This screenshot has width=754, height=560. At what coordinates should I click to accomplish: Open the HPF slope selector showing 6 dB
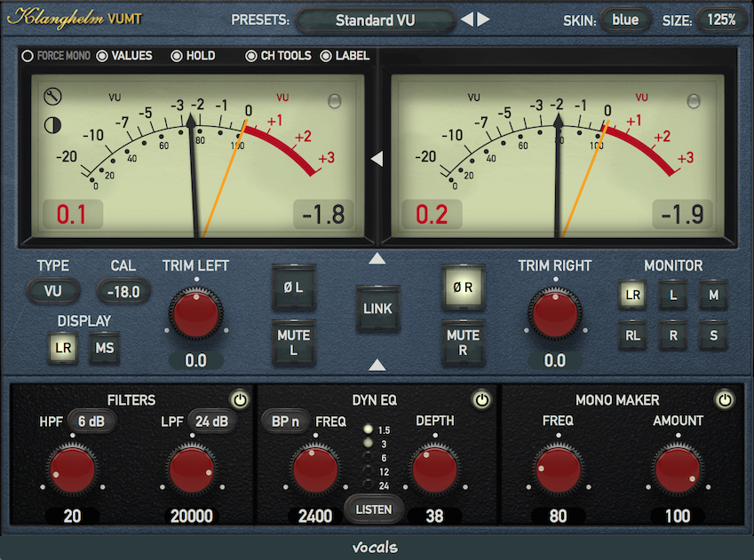[91, 422]
